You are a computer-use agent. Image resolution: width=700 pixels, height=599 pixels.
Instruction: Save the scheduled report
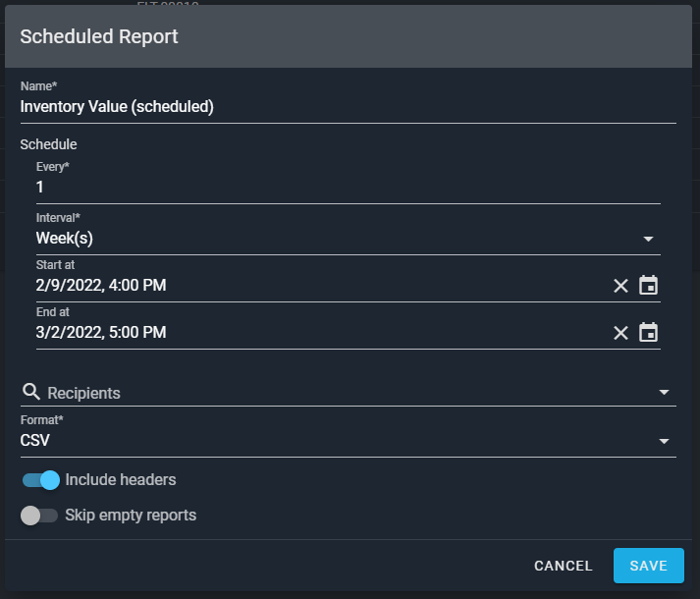[x=648, y=566]
